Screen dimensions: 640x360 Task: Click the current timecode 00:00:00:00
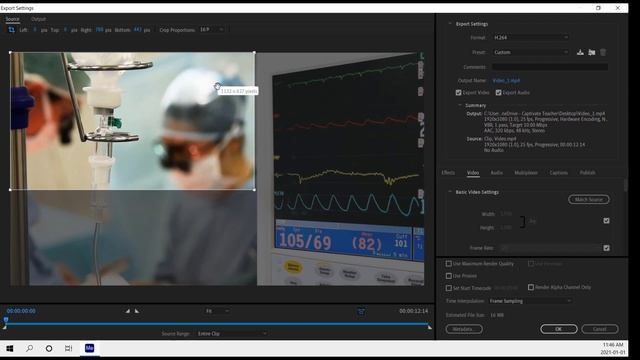[21, 311]
